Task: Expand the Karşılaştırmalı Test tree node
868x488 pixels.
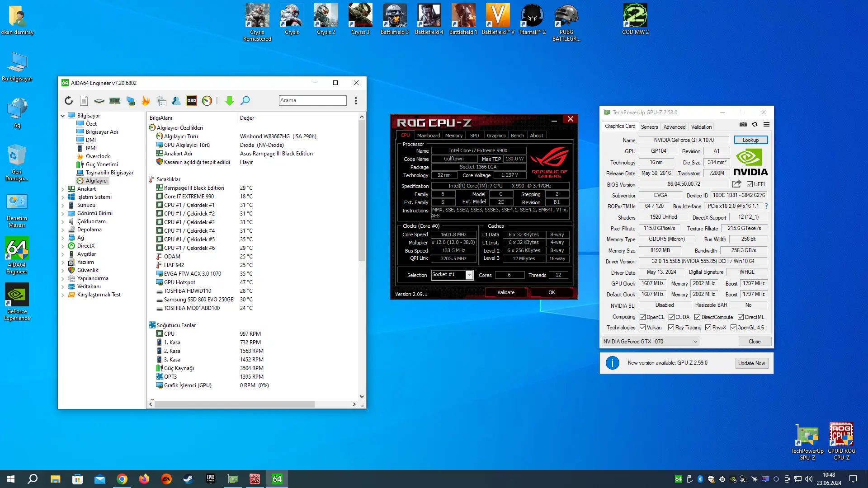Action: [62, 295]
